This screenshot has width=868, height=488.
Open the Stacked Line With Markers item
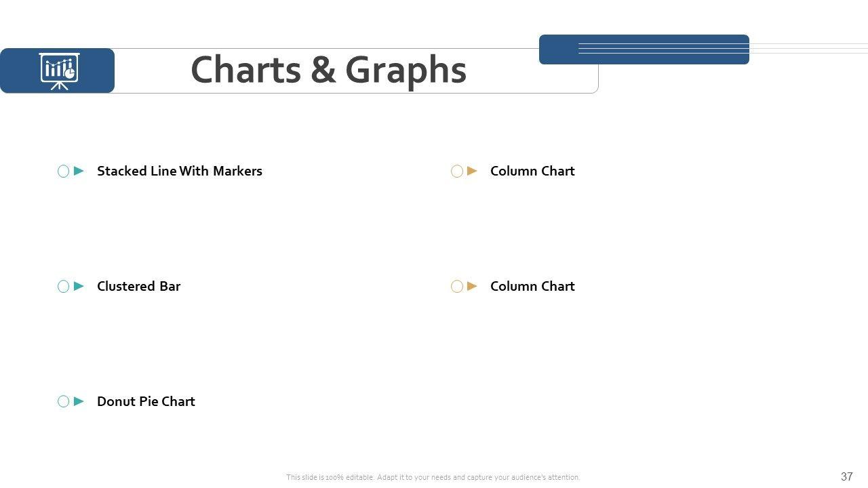pos(179,171)
